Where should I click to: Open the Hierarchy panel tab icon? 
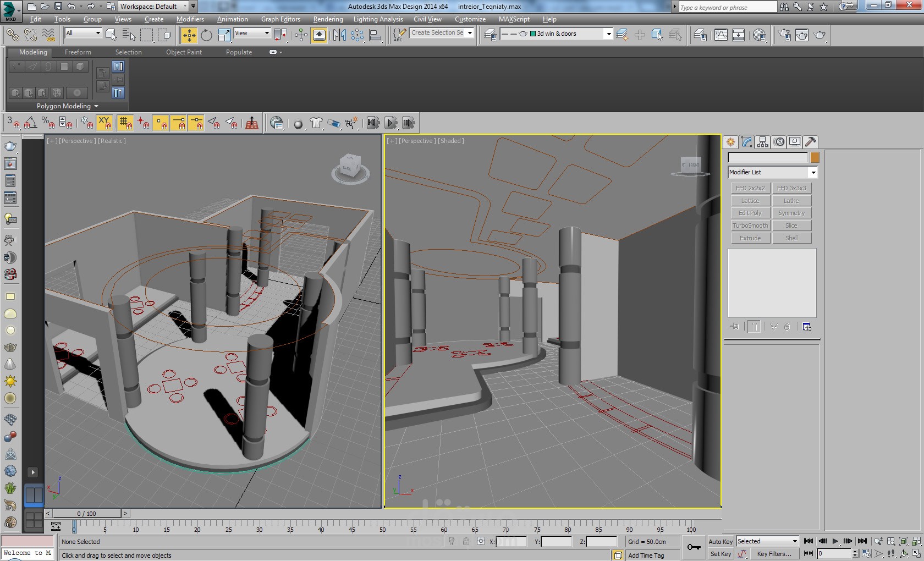click(762, 142)
